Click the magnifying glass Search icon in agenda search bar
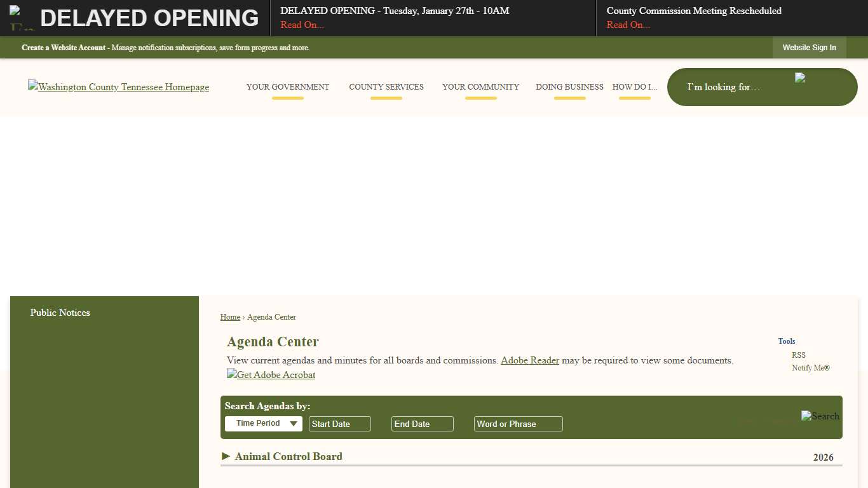The width and height of the screenshot is (868, 488). 820,416
